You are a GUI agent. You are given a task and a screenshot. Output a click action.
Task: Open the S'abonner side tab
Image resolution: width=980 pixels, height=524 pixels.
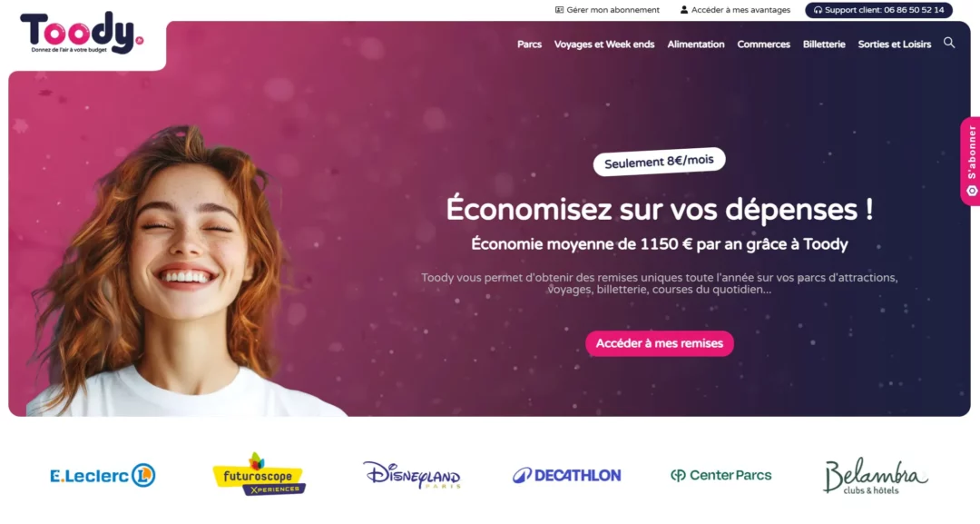[971, 162]
